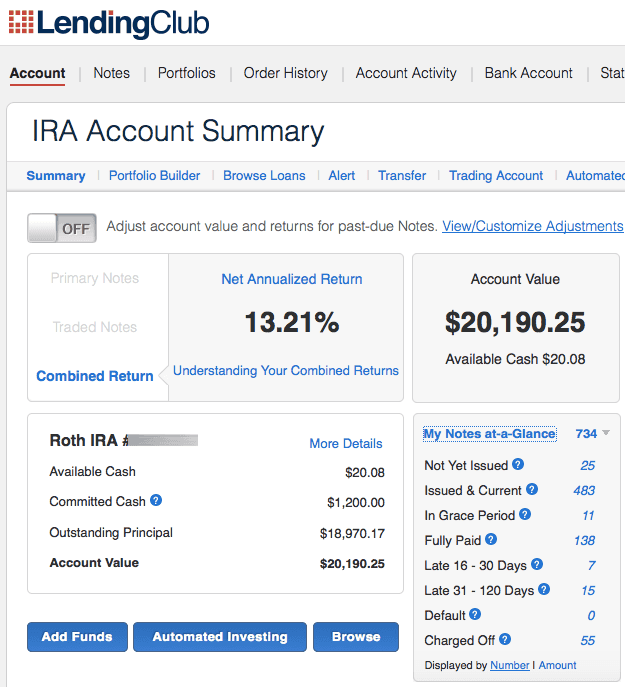
Task: Open Understanding Your Combined Returns link
Action: coord(286,371)
